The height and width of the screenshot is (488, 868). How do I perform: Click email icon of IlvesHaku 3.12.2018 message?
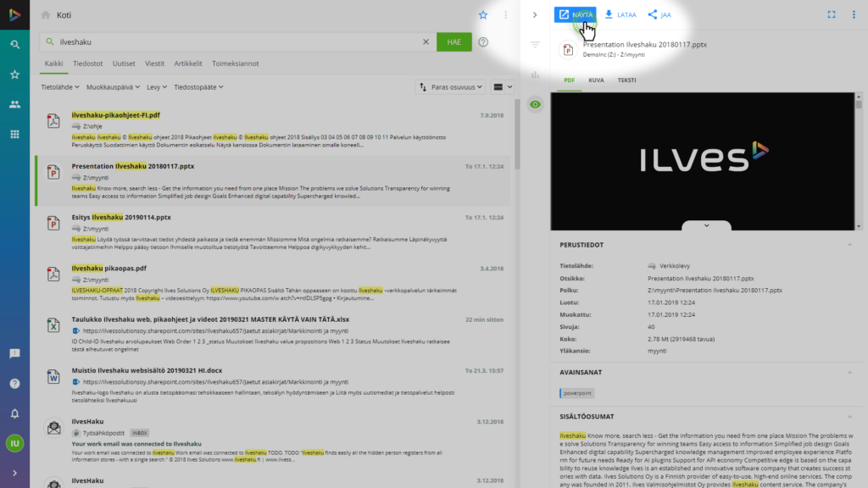pos(53,427)
